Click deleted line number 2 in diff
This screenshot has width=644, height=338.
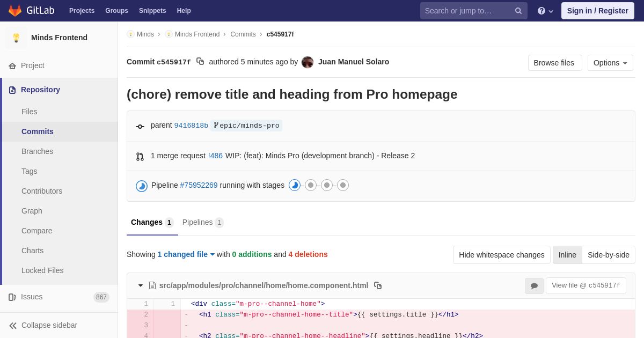pyautogui.click(x=145, y=315)
